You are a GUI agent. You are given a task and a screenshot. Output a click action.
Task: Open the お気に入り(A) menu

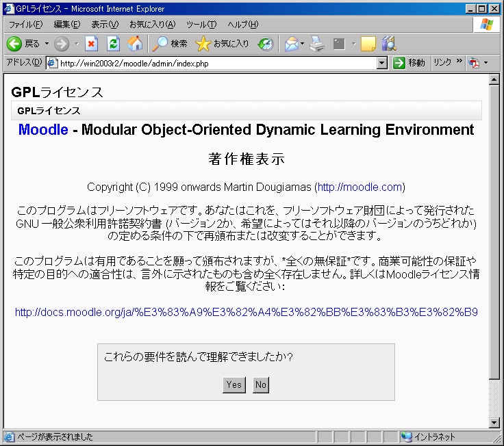point(152,25)
